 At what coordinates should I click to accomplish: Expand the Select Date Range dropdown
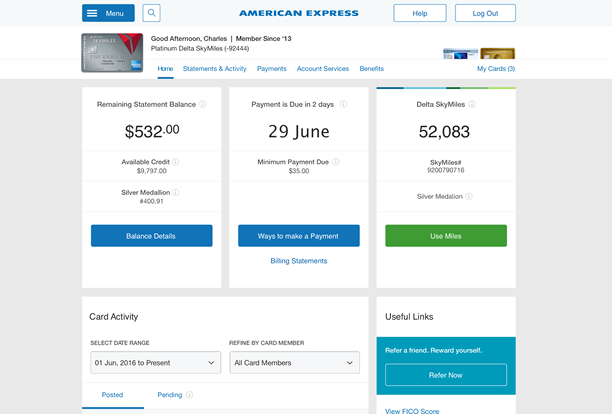coord(155,363)
